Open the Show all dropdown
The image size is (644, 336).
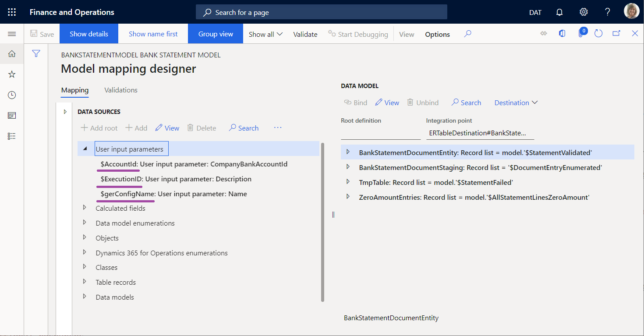[x=265, y=33]
